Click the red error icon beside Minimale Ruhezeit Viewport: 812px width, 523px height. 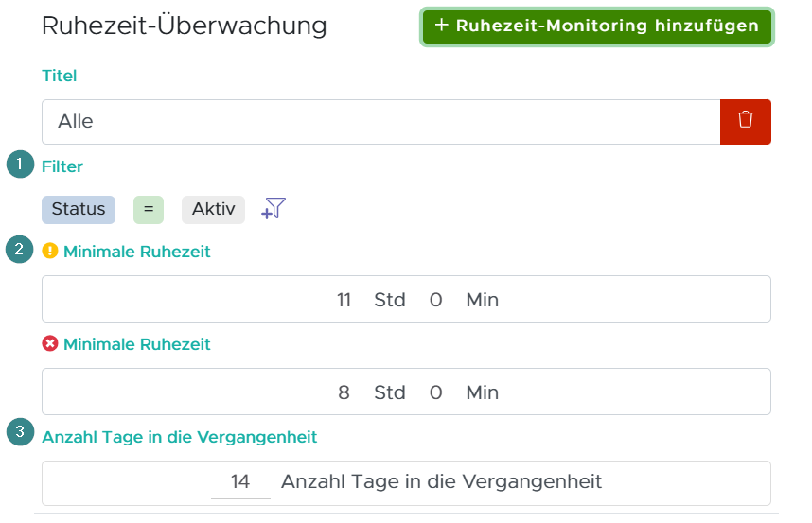pyautogui.click(x=50, y=344)
